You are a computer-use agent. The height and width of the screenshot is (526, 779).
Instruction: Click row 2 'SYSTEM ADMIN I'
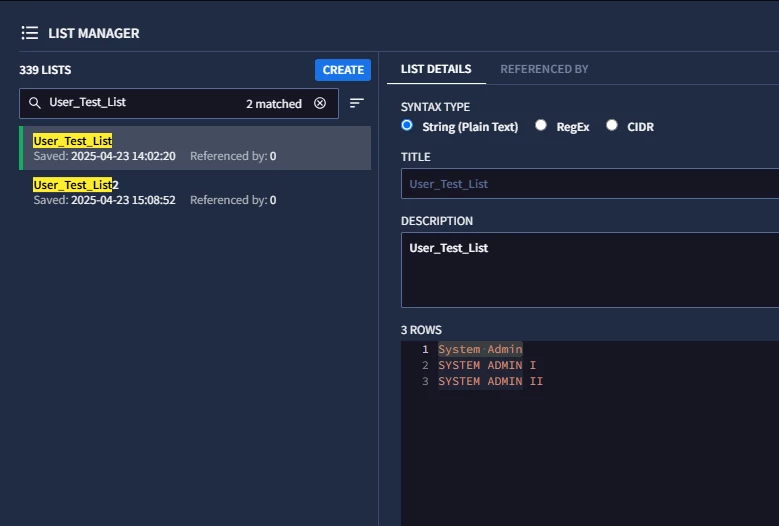(487, 365)
